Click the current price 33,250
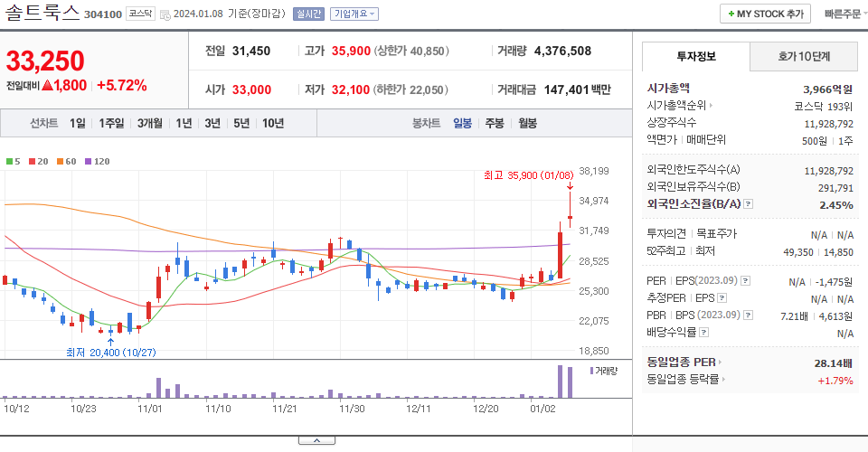 (45, 61)
